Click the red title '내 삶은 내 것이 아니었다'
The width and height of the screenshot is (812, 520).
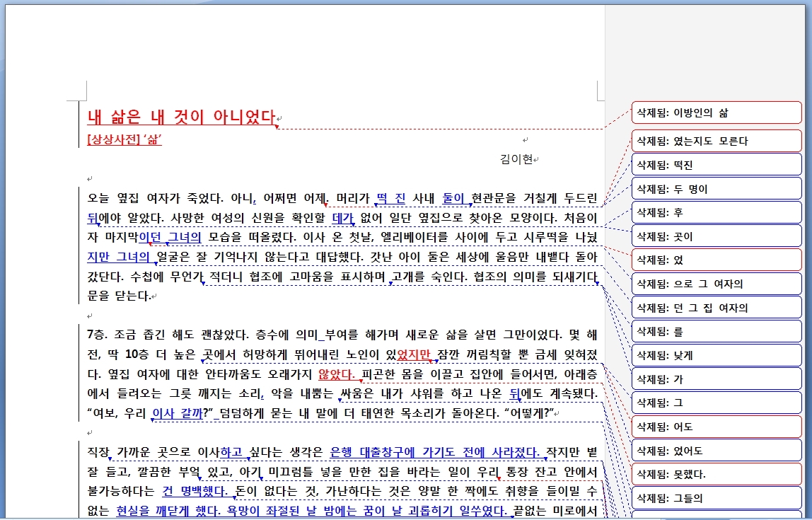[x=180, y=117]
